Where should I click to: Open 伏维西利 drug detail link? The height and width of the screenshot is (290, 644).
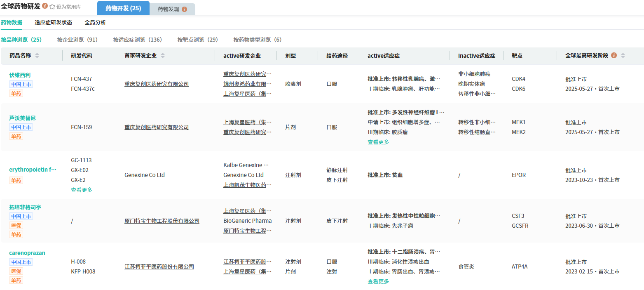[20, 75]
